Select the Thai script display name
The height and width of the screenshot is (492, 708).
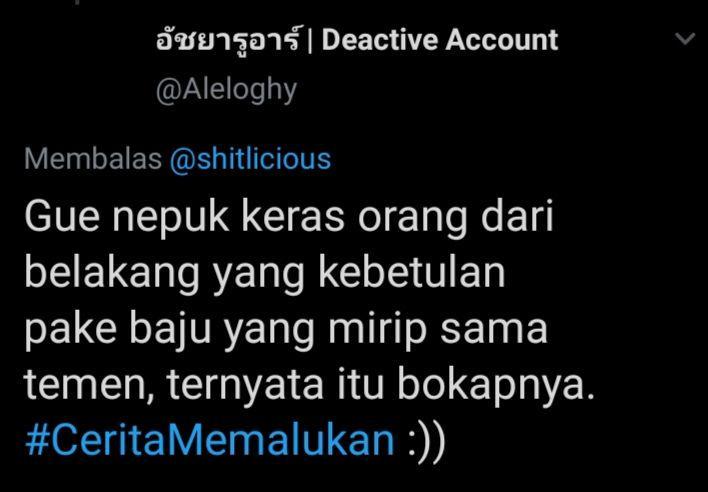(x=228, y=39)
